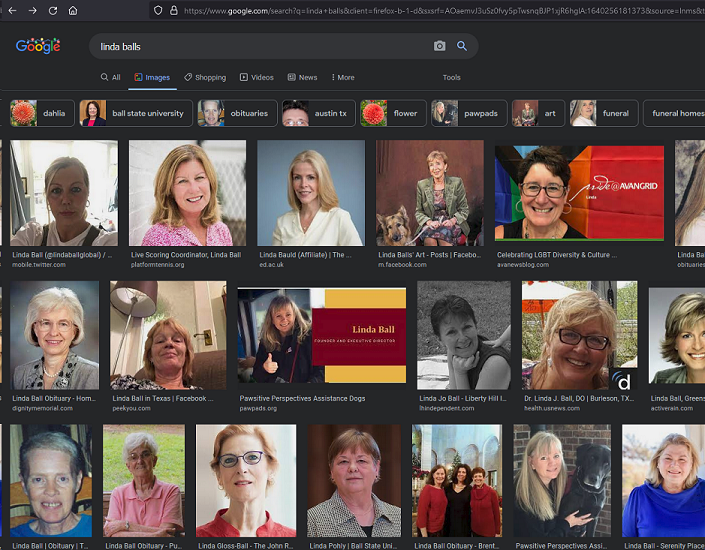Image resolution: width=705 pixels, height=550 pixels.
Task: Click the lhindependent.com source link
Action: [x=446, y=408]
